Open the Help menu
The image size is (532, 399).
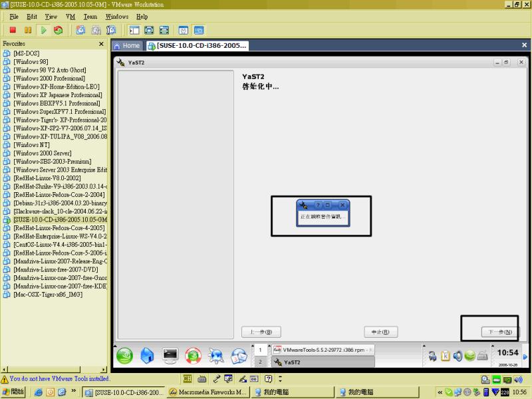pyautogui.click(x=142, y=17)
